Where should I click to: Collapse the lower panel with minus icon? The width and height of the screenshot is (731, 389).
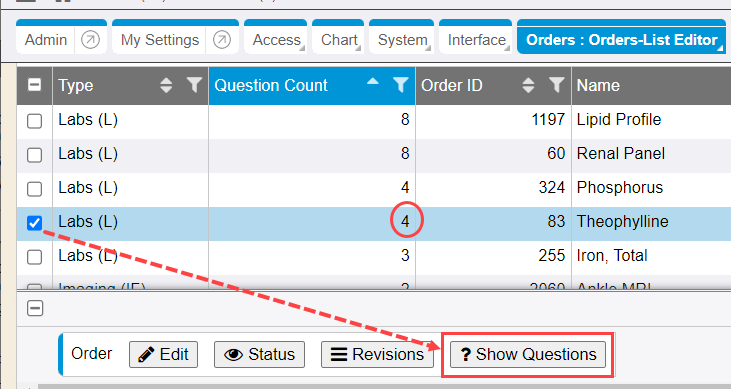(x=35, y=308)
